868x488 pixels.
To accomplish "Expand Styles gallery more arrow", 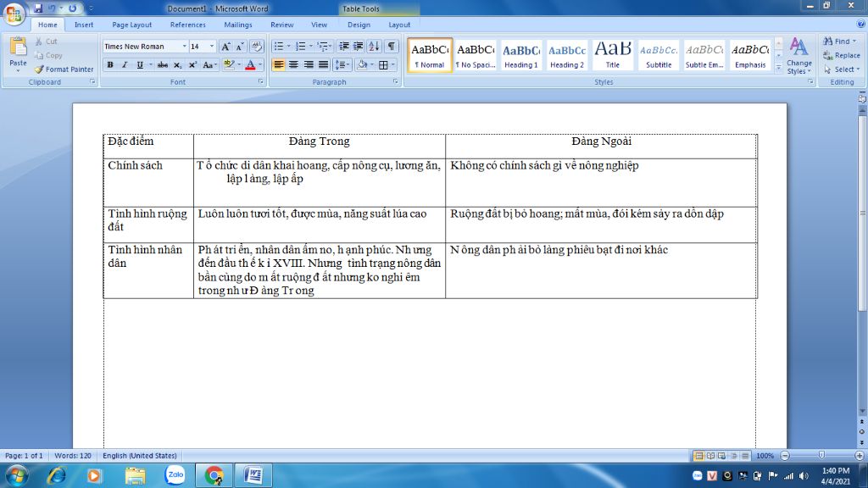I will pos(778,68).
